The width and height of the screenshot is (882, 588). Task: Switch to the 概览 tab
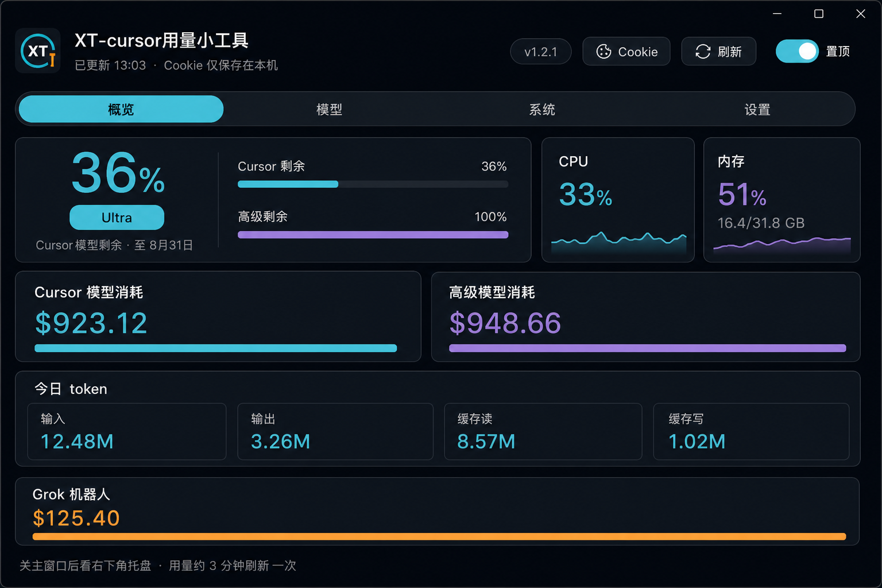click(121, 109)
